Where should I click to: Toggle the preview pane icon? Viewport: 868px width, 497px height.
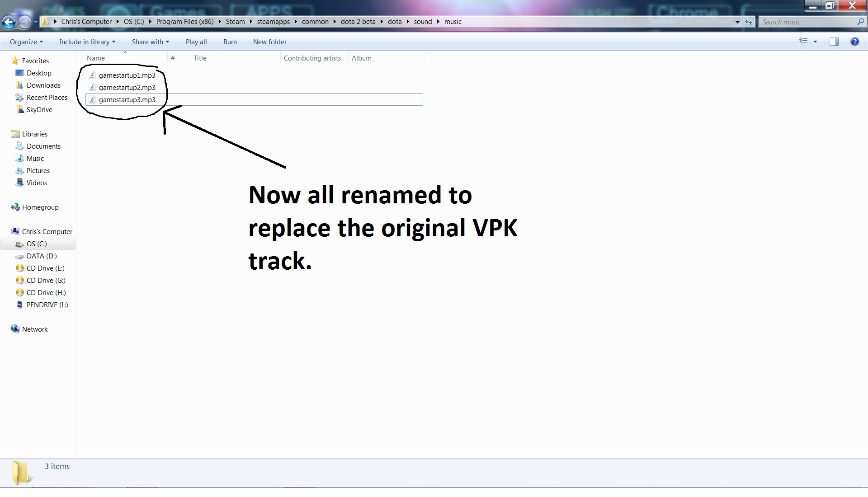pyautogui.click(x=834, y=42)
